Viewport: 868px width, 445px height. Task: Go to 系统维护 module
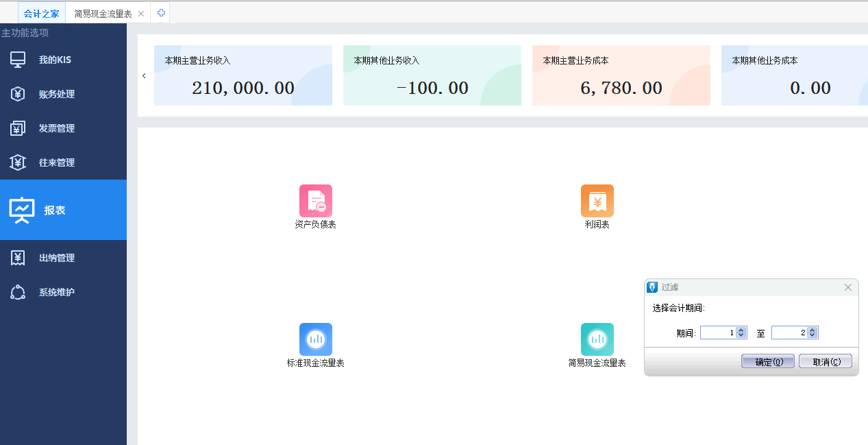click(x=56, y=292)
